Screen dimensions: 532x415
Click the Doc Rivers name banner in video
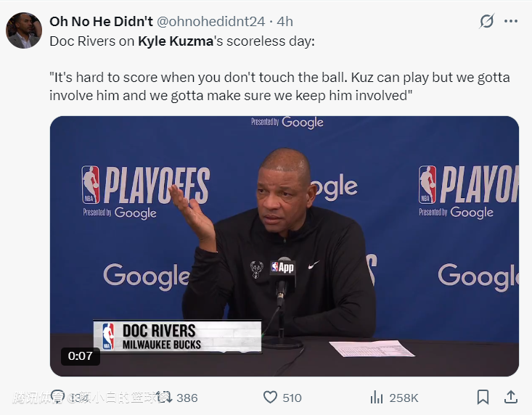point(178,337)
